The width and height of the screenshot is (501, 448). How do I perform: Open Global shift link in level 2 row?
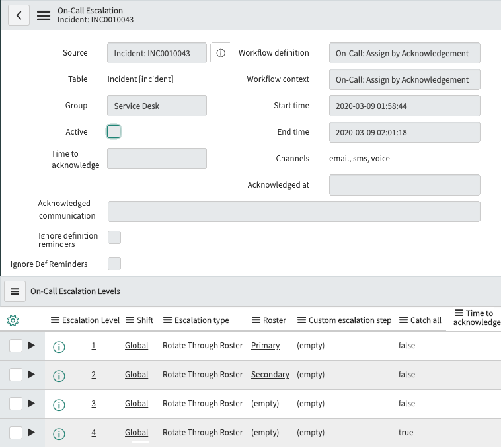[x=136, y=375]
